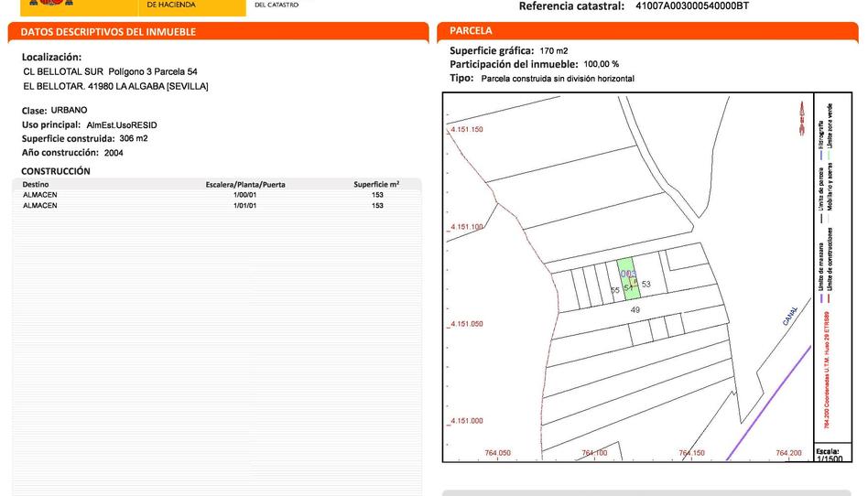868x496 pixels.
Task: Click the 'Destino' column header
Action: pos(37,184)
